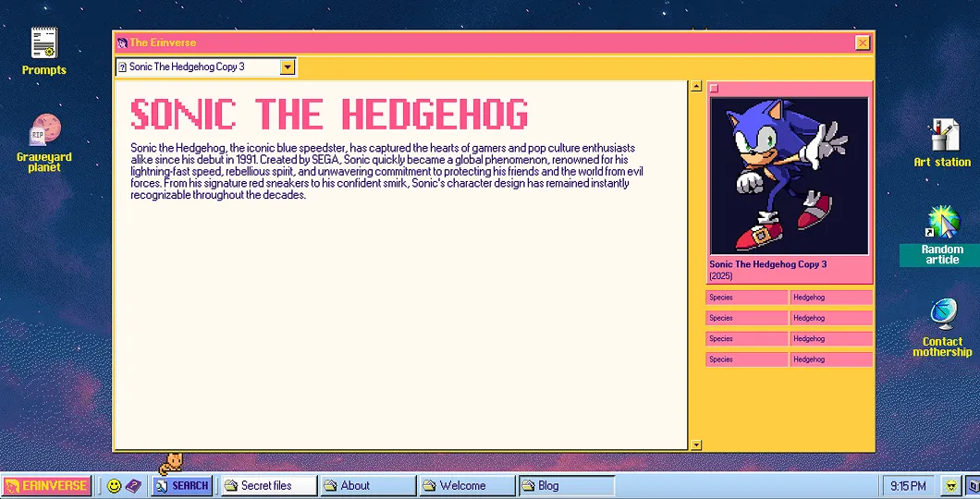
Task: Switch to the About taskbar window
Action: tap(368, 485)
